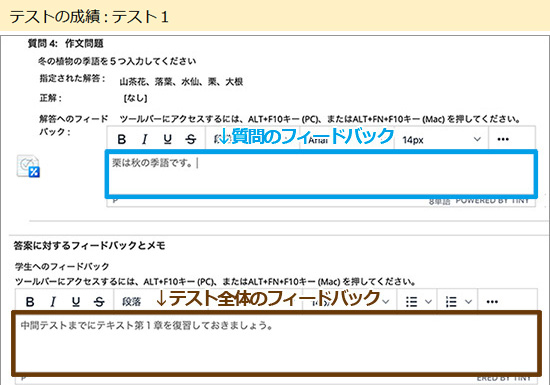Open more options in student feedback toolbar
Image resolution: width=550 pixels, height=385 pixels.
(492, 302)
